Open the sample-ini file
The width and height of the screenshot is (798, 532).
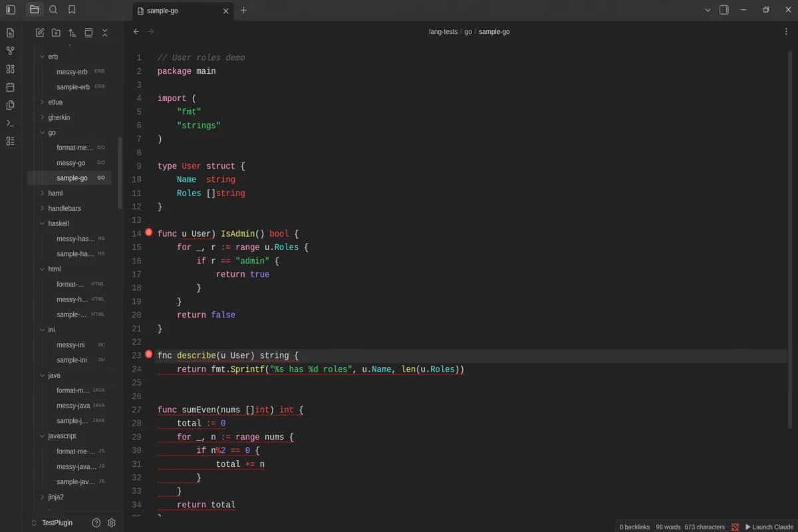coord(72,360)
